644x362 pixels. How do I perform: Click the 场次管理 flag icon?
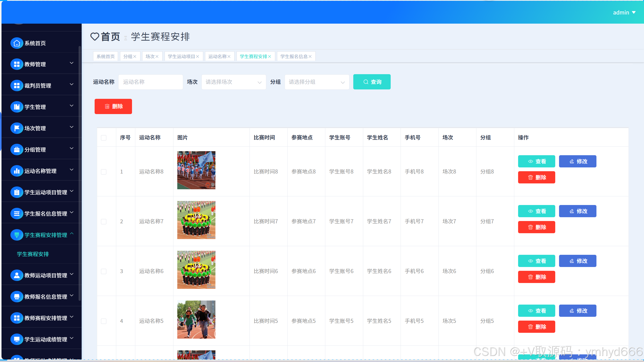click(x=17, y=128)
